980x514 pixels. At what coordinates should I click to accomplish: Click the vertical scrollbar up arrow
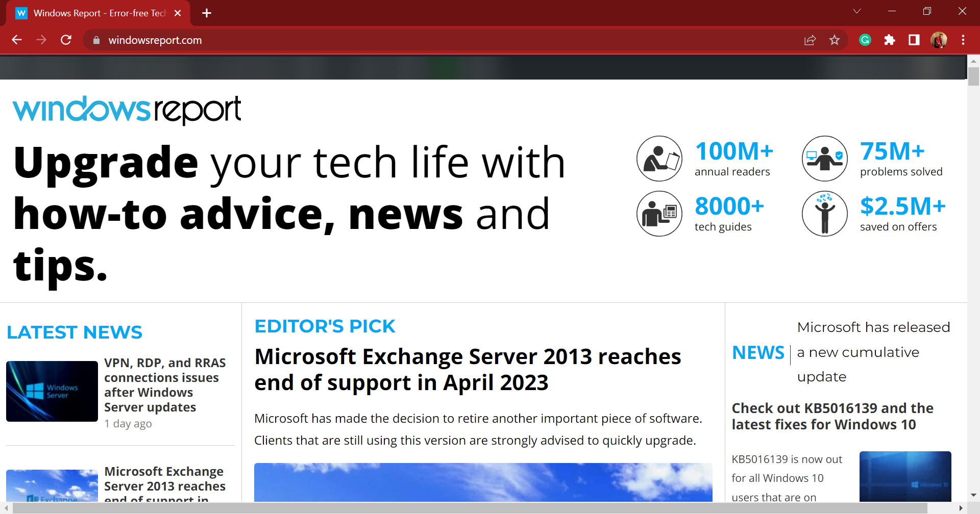tap(973, 61)
